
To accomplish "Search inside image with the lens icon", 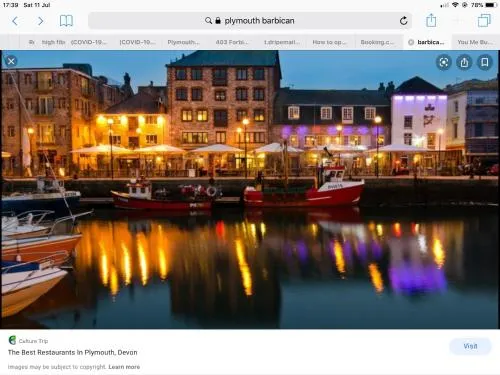I will [x=444, y=62].
